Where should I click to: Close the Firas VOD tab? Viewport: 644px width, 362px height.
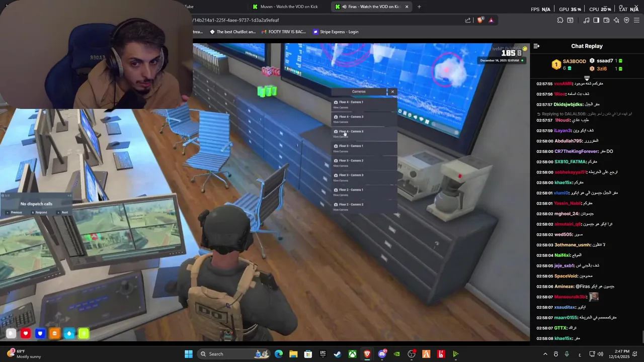tap(407, 7)
